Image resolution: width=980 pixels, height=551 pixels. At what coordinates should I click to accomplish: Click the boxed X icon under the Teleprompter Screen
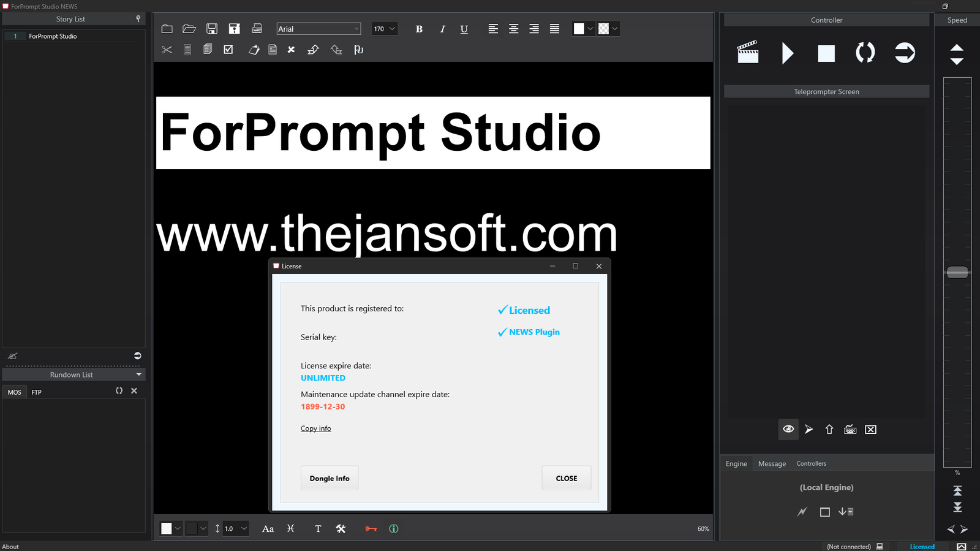870,429
